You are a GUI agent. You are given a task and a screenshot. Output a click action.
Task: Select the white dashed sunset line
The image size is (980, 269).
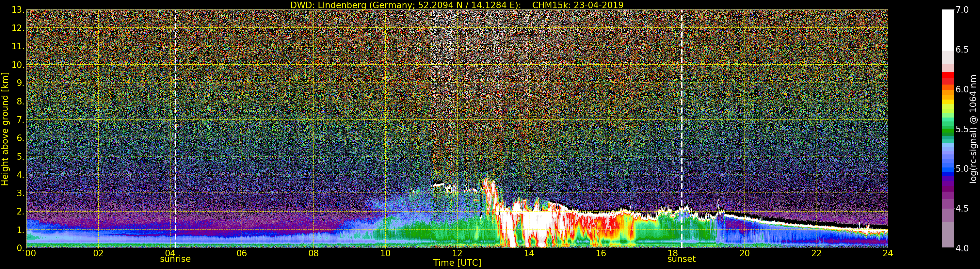click(x=681, y=129)
